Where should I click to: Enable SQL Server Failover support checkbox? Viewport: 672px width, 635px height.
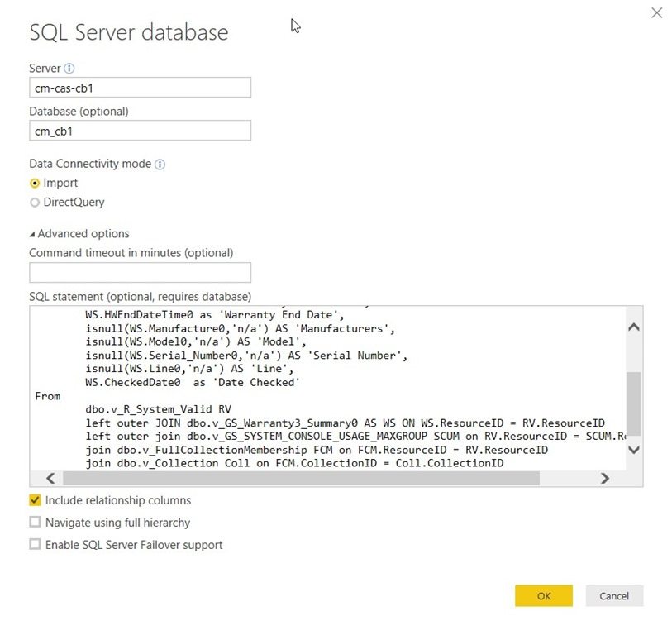(35, 544)
